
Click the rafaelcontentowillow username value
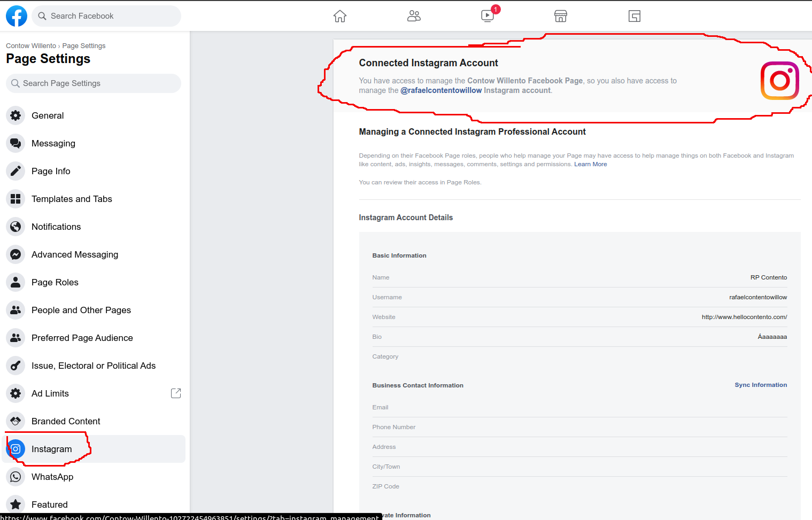(x=758, y=297)
